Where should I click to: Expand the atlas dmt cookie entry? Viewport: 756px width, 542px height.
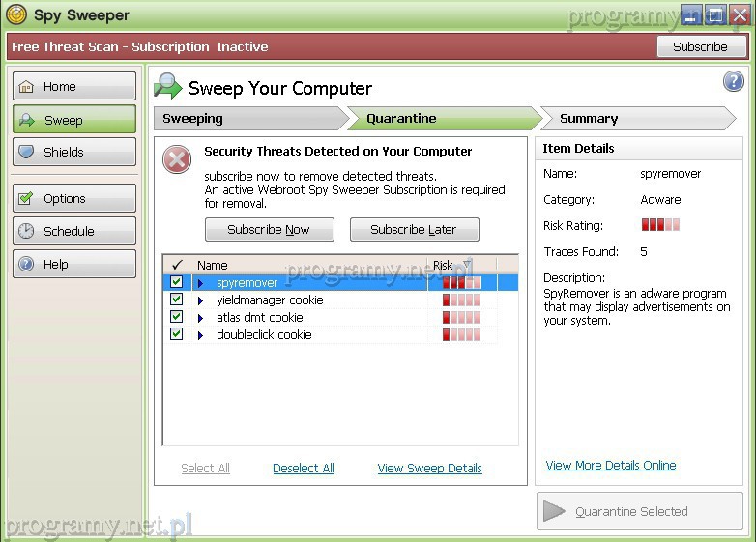point(201,318)
